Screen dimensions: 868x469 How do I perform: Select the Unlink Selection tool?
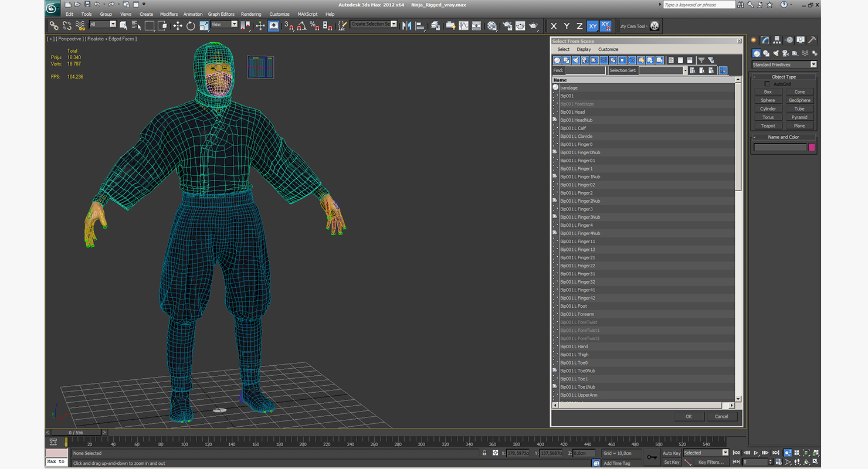point(67,26)
